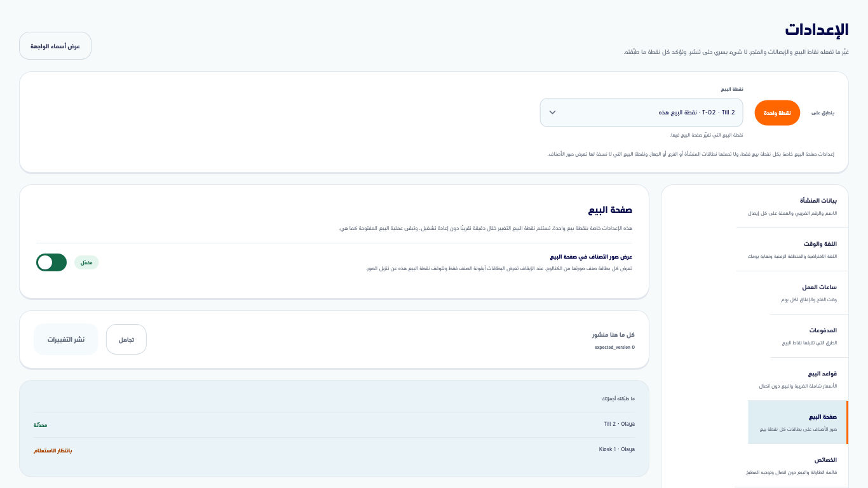Select the orange نقطة واحدة button
Image resolution: width=868 pixels, height=488 pixels.
pos(777,112)
